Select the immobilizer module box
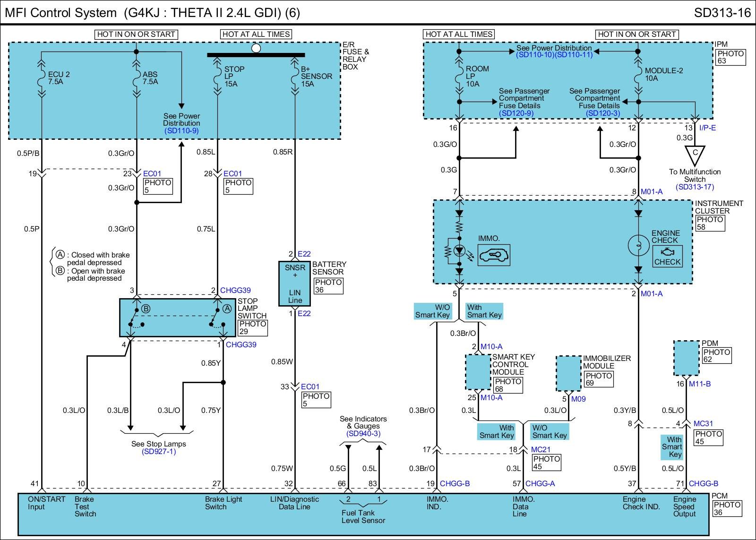Screen dimensions: 756x540 tap(568, 374)
